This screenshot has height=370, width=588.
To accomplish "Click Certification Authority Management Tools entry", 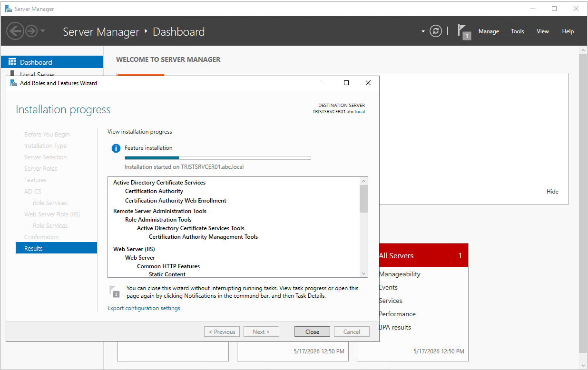I will click(203, 237).
